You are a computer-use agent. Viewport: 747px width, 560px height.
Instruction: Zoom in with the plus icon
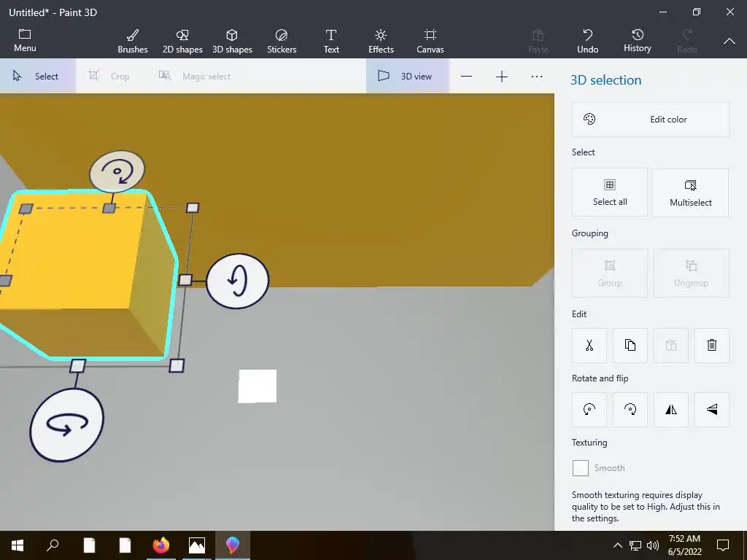[502, 77]
